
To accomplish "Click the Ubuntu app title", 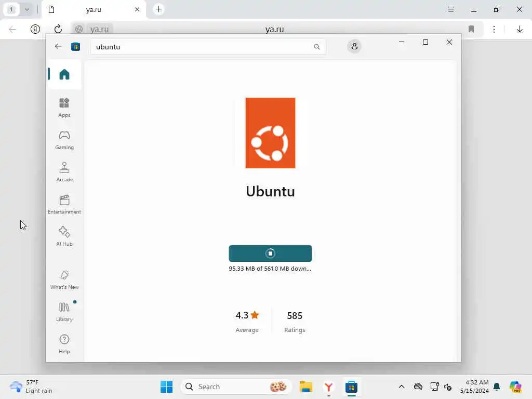I will (x=270, y=191).
